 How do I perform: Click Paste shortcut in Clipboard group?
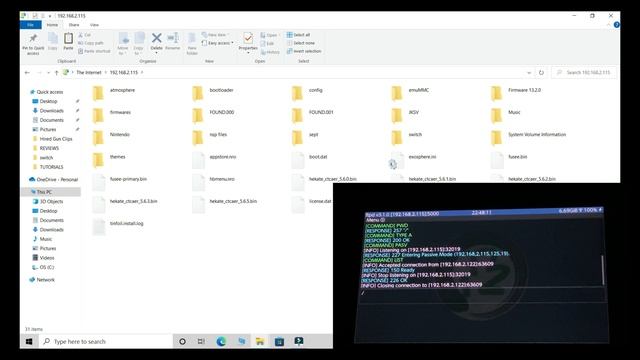point(94,51)
